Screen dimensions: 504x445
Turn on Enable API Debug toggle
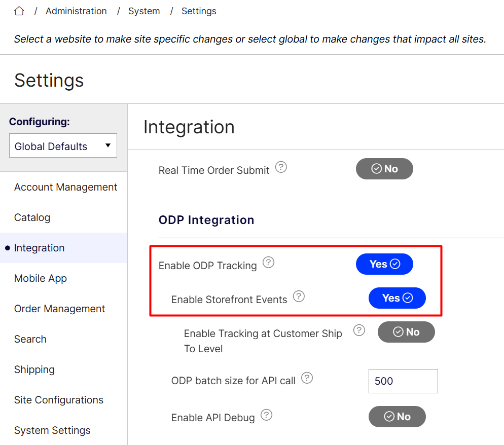pyautogui.click(x=397, y=417)
